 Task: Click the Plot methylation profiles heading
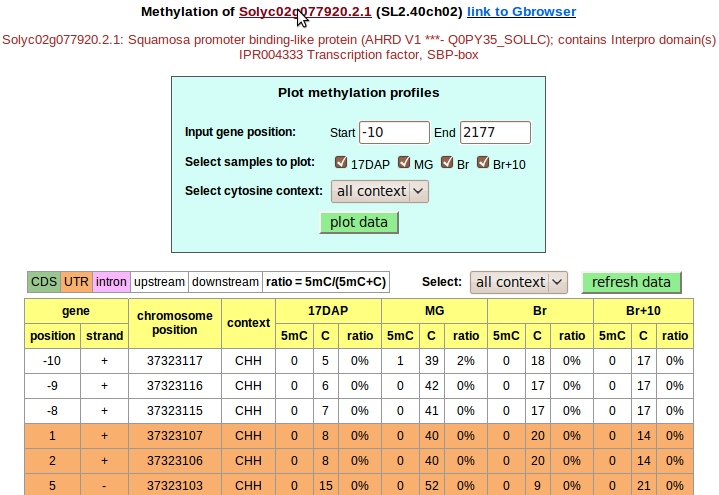(359, 93)
